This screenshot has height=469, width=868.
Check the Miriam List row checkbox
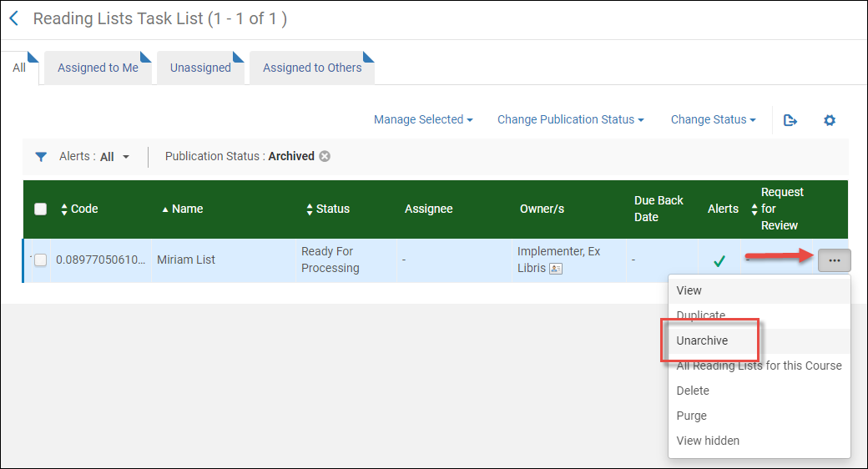click(40, 260)
